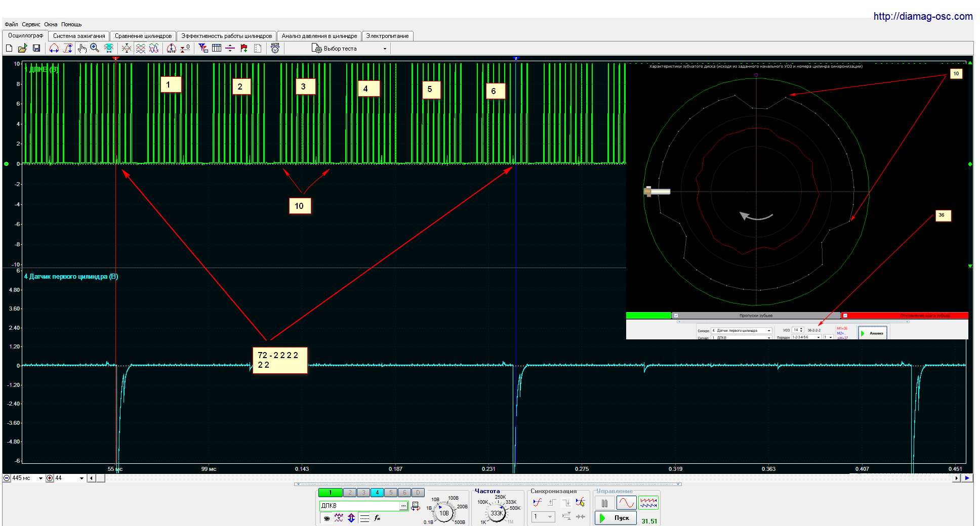
Task: Toggle the Отклонение шага зубьев checkbox
Action: coord(845,316)
